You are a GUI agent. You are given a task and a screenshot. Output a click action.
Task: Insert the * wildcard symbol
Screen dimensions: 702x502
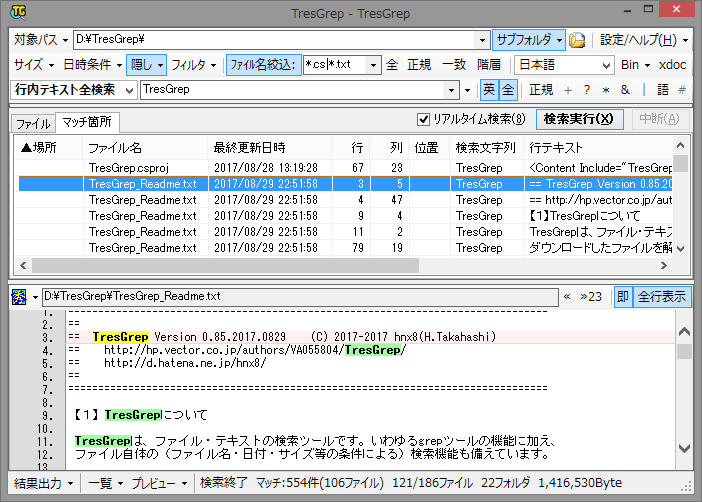(606, 90)
